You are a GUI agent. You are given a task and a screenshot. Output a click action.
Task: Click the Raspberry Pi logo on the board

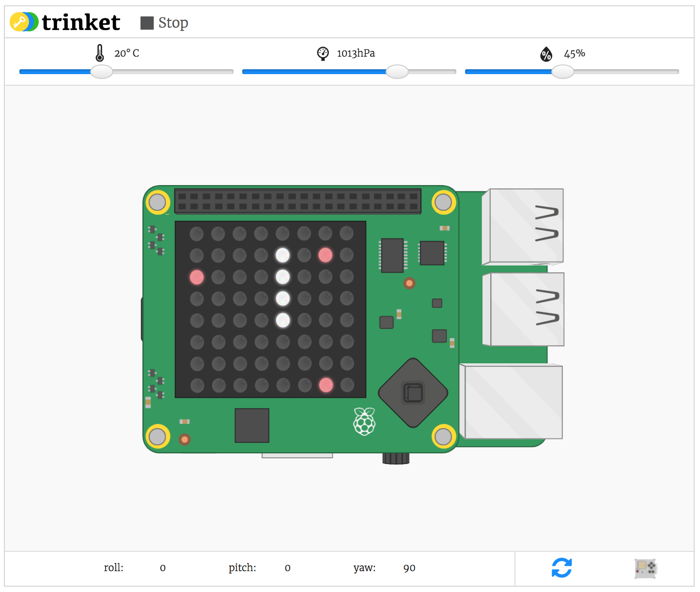click(365, 420)
